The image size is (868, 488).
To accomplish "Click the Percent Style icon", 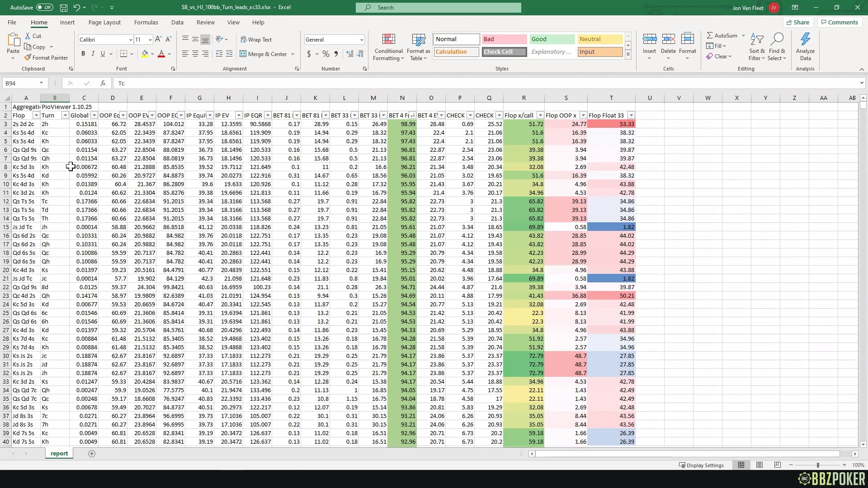I will coord(325,54).
